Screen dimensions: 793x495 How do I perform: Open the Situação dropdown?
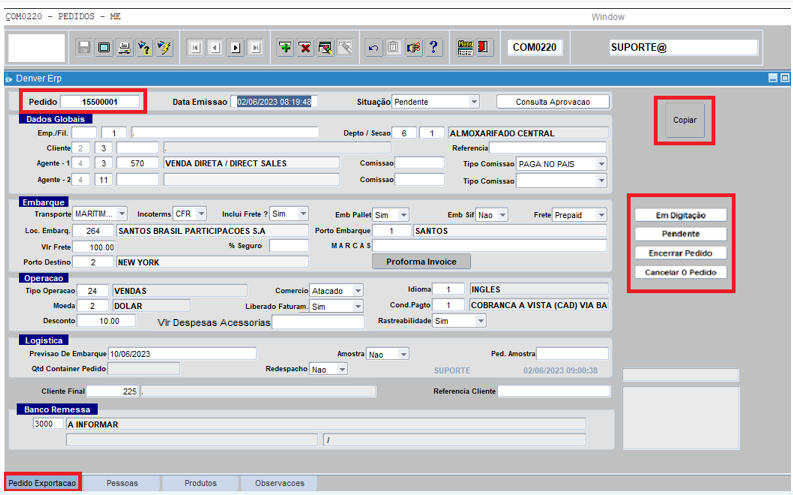click(x=474, y=102)
